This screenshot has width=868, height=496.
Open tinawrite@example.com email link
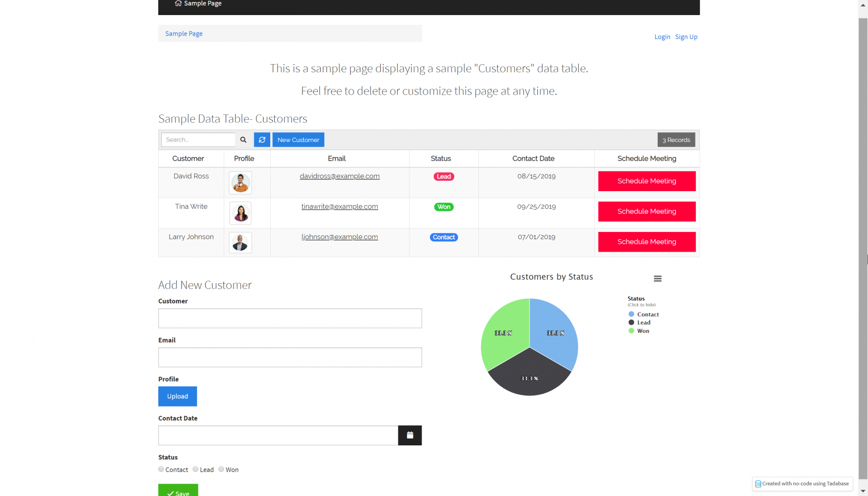(x=339, y=207)
